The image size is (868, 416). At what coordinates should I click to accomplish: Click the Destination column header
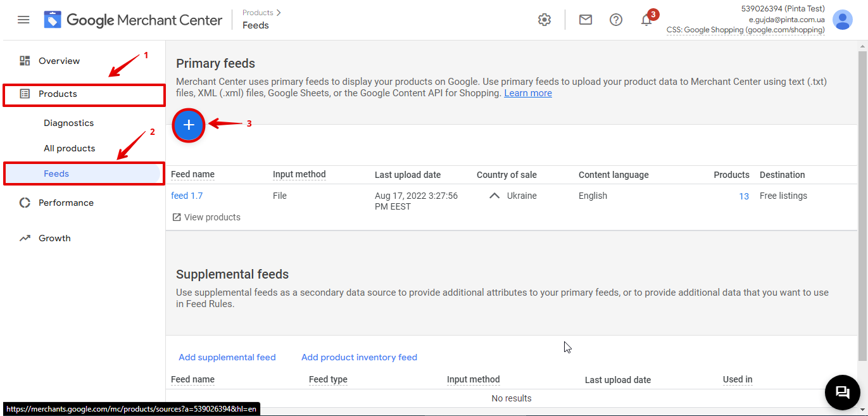(783, 175)
